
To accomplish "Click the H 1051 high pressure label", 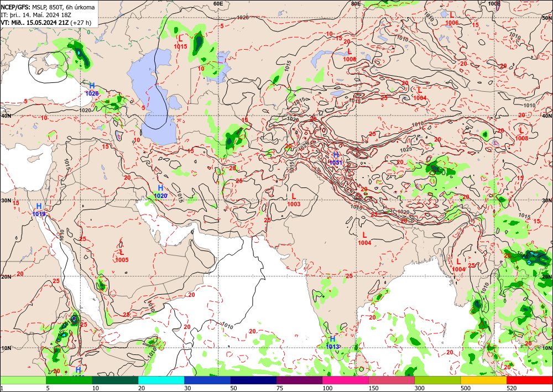I will [336, 159].
